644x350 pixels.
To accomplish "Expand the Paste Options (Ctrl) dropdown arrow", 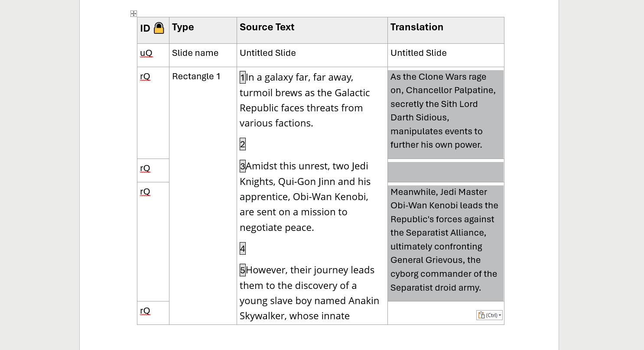I will (x=500, y=315).
